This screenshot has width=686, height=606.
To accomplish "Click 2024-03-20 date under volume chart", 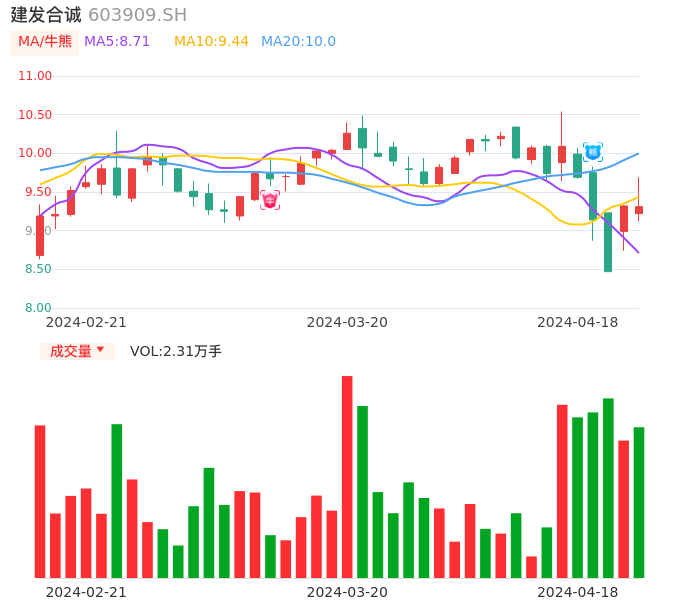I will 347,592.
